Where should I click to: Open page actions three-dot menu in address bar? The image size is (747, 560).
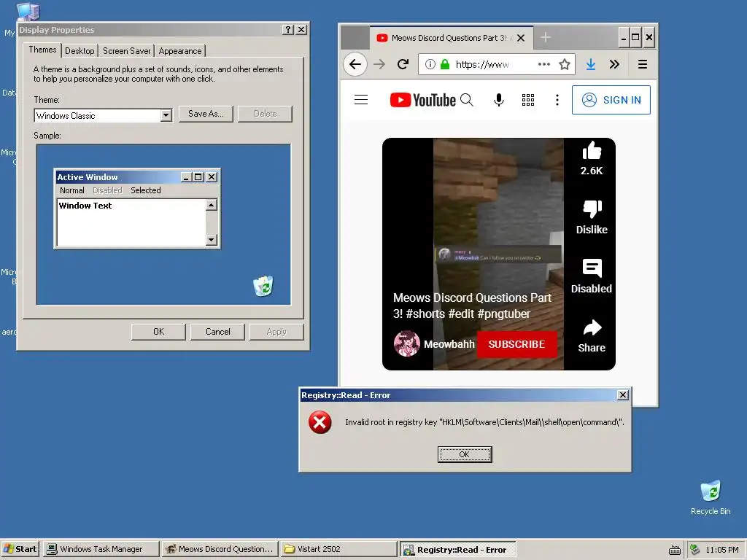pos(544,64)
